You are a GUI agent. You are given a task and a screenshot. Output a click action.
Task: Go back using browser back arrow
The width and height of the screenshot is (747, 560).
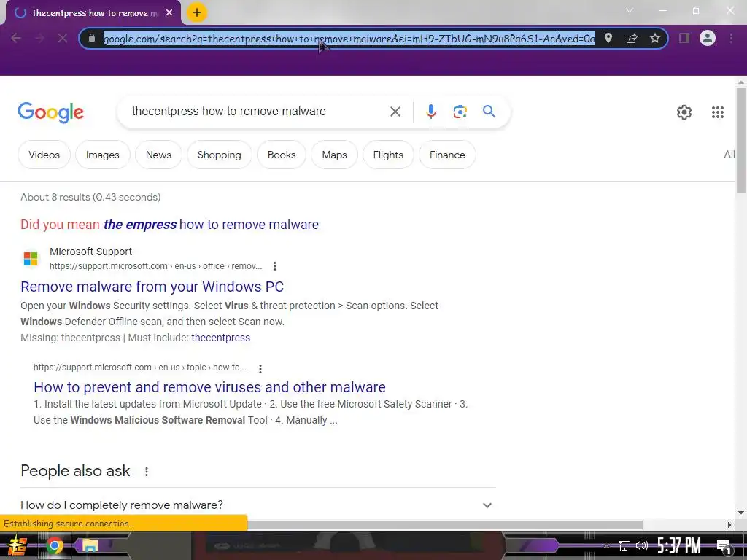16,38
